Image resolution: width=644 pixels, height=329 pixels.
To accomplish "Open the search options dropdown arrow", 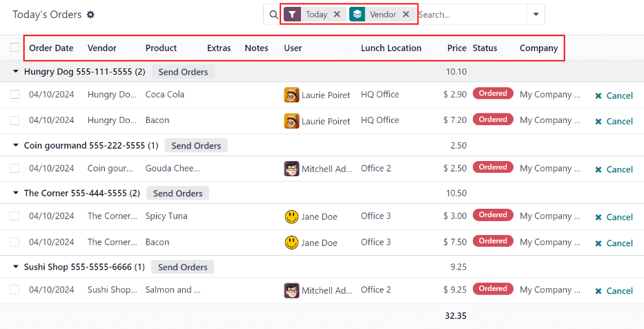I will click(536, 15).
